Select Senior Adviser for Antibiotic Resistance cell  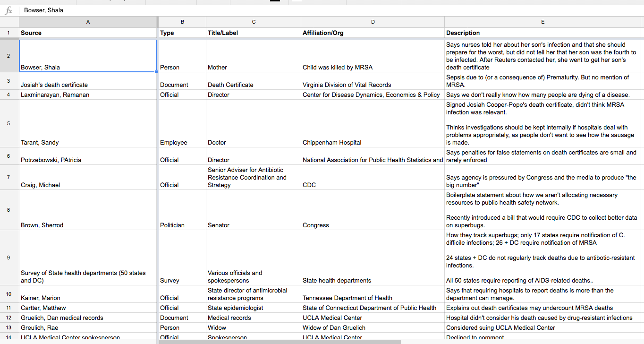254,177
